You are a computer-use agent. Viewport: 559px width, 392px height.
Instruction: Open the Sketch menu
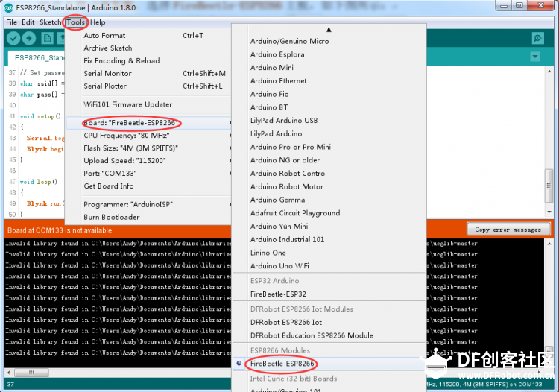tap(50, 22)
